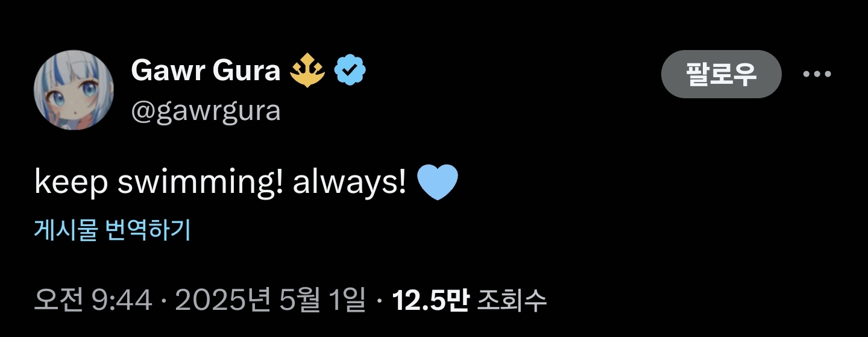Click the gold affiliate badge beside the name
Viewport: 868px width, 337px height.
pos(307,72)
